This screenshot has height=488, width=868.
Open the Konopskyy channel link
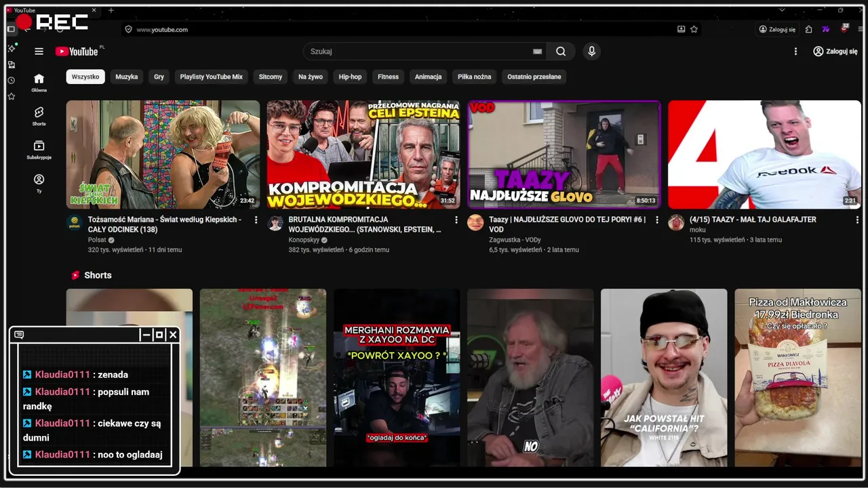[x=305, y=240]
